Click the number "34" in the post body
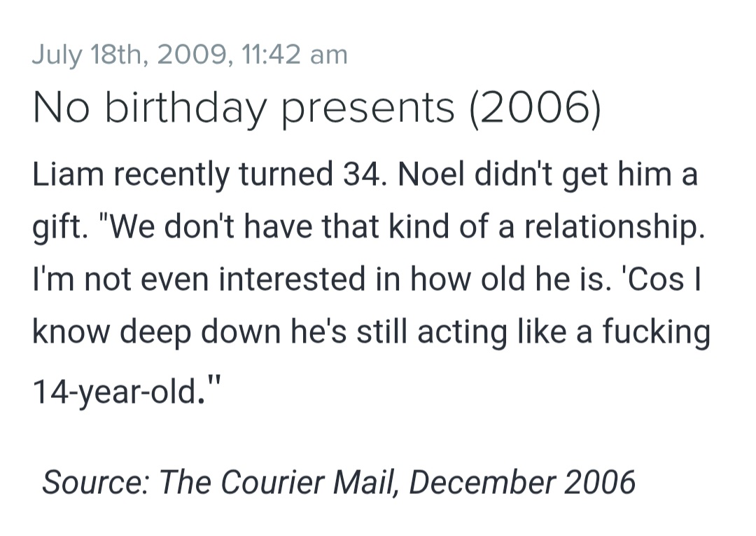The width and height of the screenshot is (756, 536). coord(365,174)
